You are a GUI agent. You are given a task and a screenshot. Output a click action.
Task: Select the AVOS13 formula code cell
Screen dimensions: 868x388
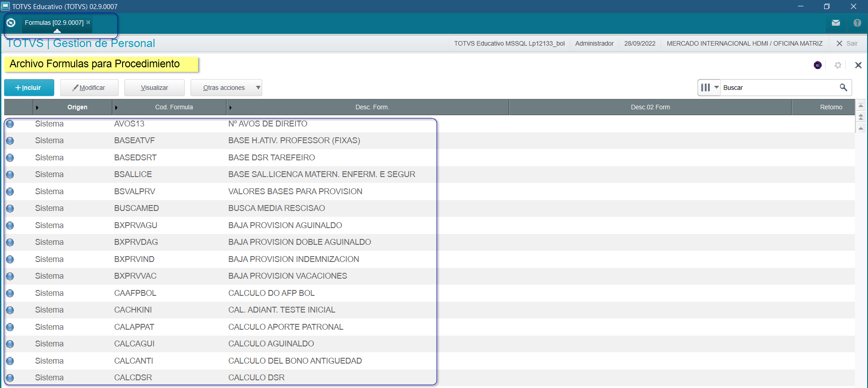129,124
